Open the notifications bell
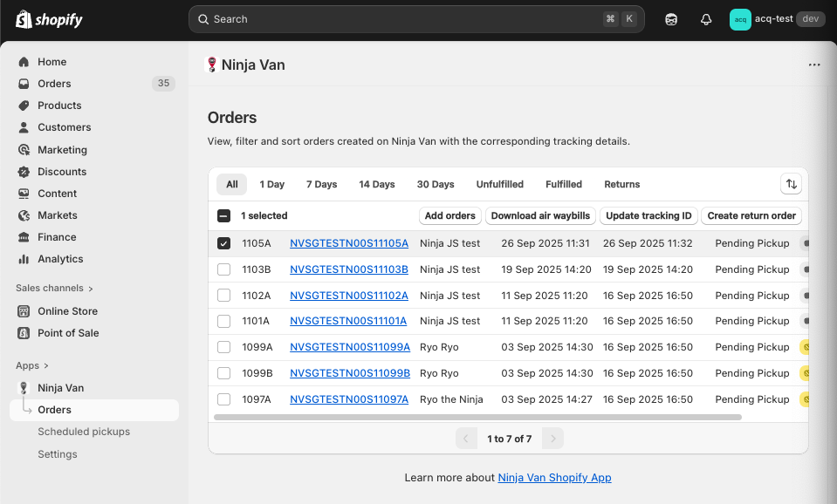Image resolution: width=837 pixels, height=504 pixels. click(706, 19)
